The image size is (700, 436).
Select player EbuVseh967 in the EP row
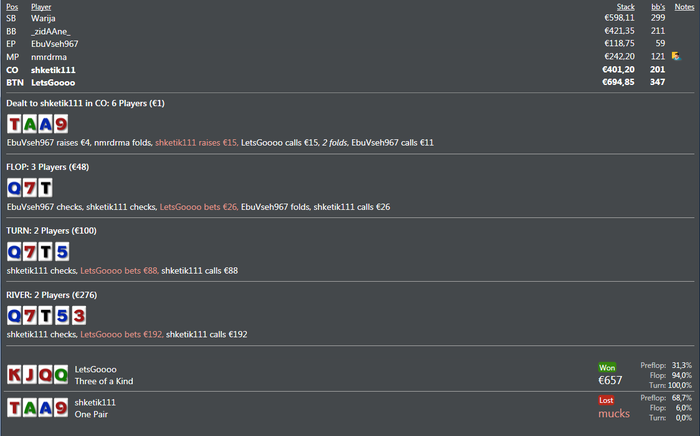(54, 44)
